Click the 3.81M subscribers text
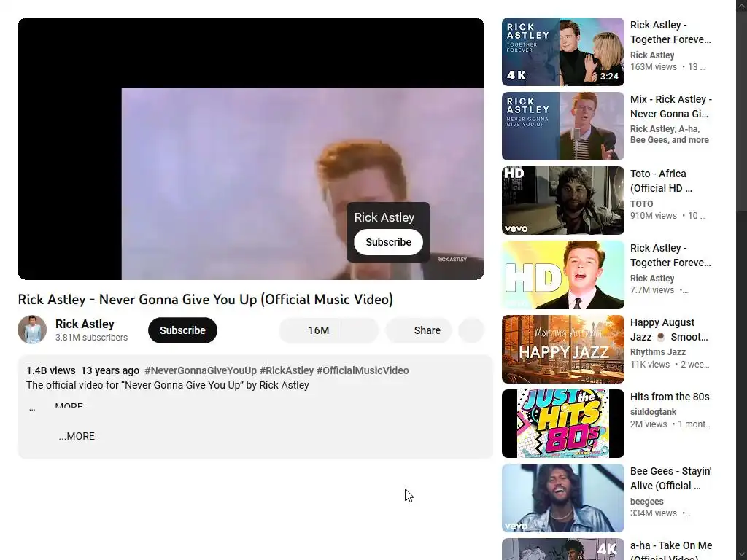The height and width of the screenshot is (560, 747). click(x=91, y=338)
